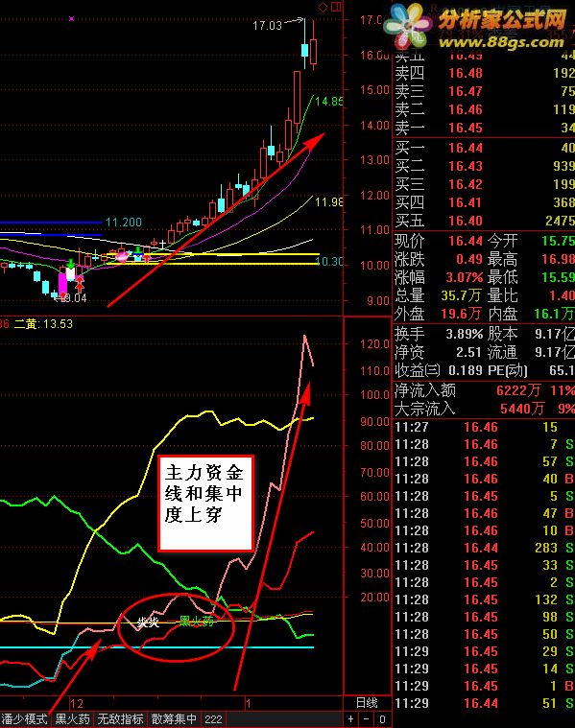The image size is (575, 728).
Task: Click the 今开 15.75 opening price value
Action: pyautogui.click(x=558, y=241)
